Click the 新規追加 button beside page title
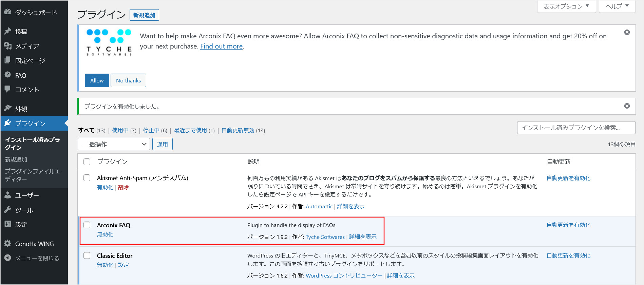 point(144,15)
